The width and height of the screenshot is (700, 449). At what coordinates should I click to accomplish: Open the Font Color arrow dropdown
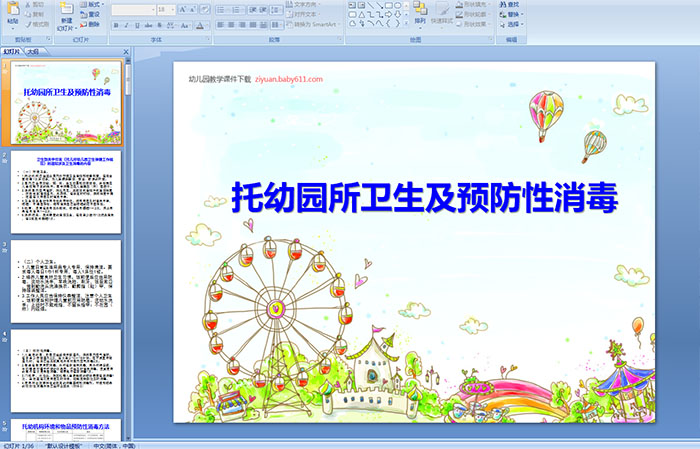pos(208,26)
